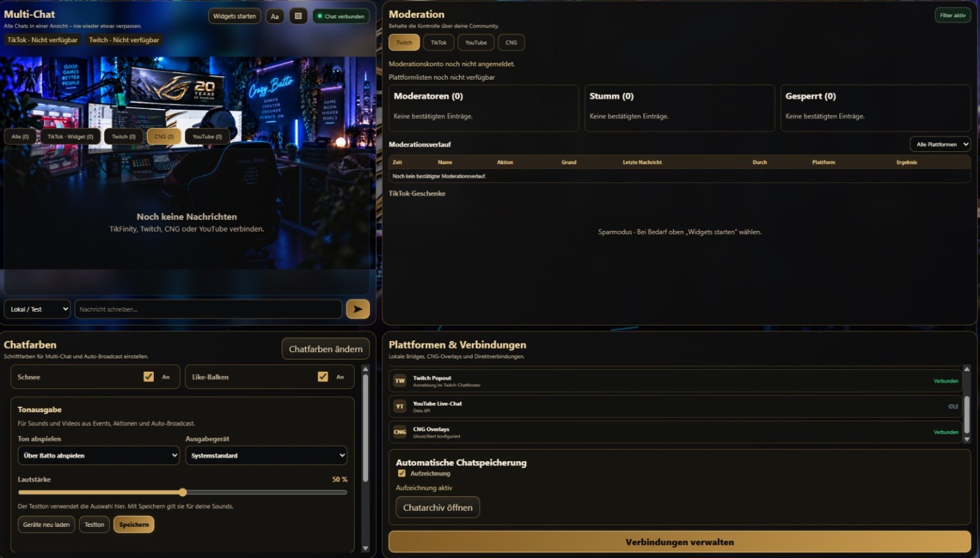Open the Alle Plattformen filter dropdown
This screenshot has width=980, height=558.
click(x=940, y=145)
